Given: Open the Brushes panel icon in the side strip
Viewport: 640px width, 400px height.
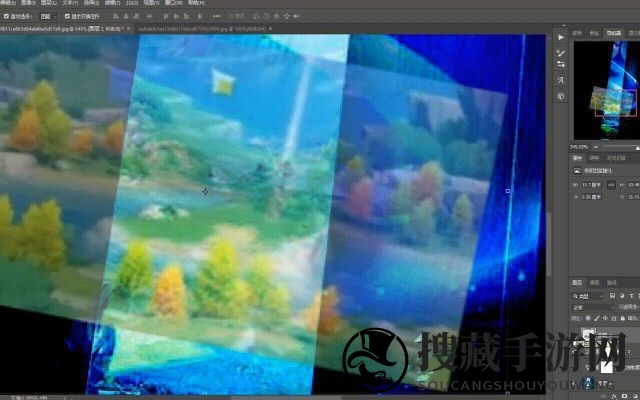Looking at the screenshot, I should 561,53.
